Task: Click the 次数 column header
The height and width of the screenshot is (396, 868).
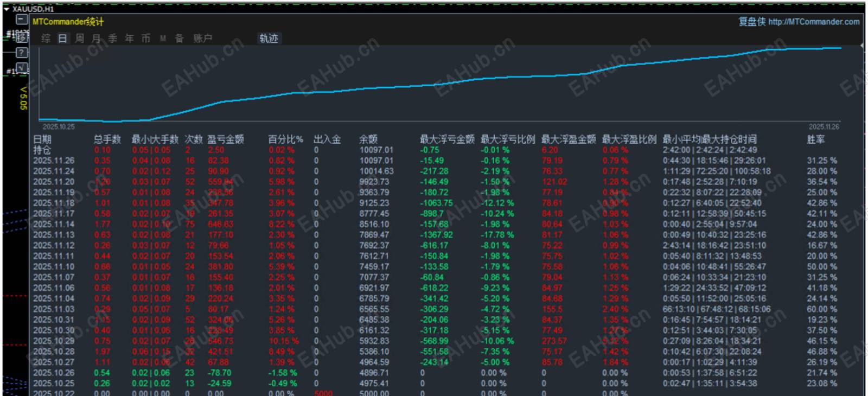Action: 194,139
